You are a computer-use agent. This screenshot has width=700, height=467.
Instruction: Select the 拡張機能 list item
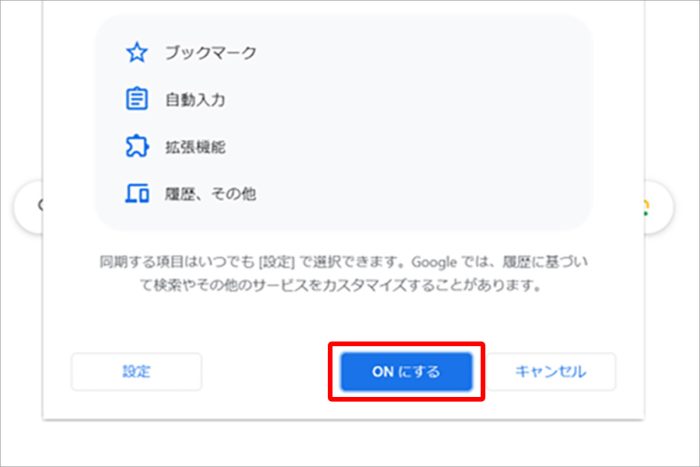pos(195,147)
